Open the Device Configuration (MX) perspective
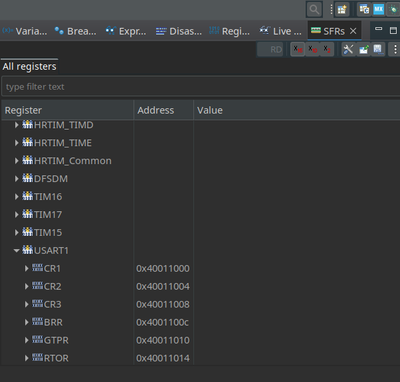Viewport: 400px width, 382px height. pyautogui.click(x=379, y=9)
